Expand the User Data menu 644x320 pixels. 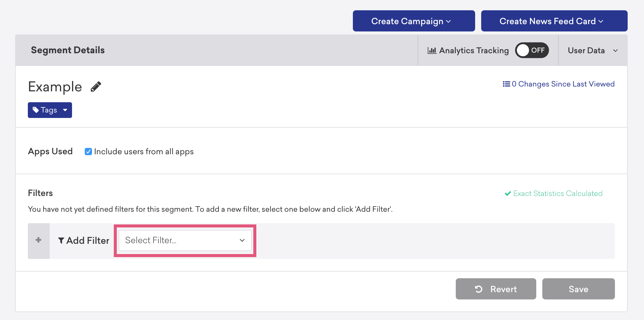tap(592, 51)
